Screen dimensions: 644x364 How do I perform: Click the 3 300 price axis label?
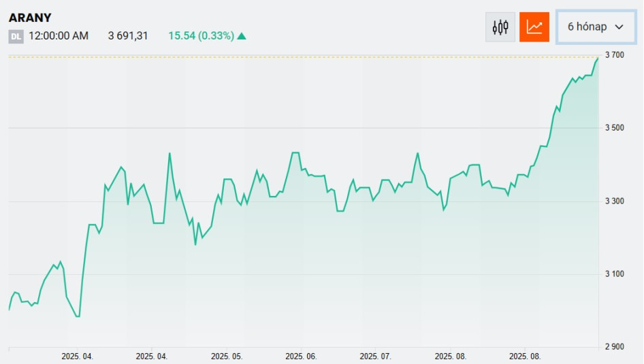615,201
